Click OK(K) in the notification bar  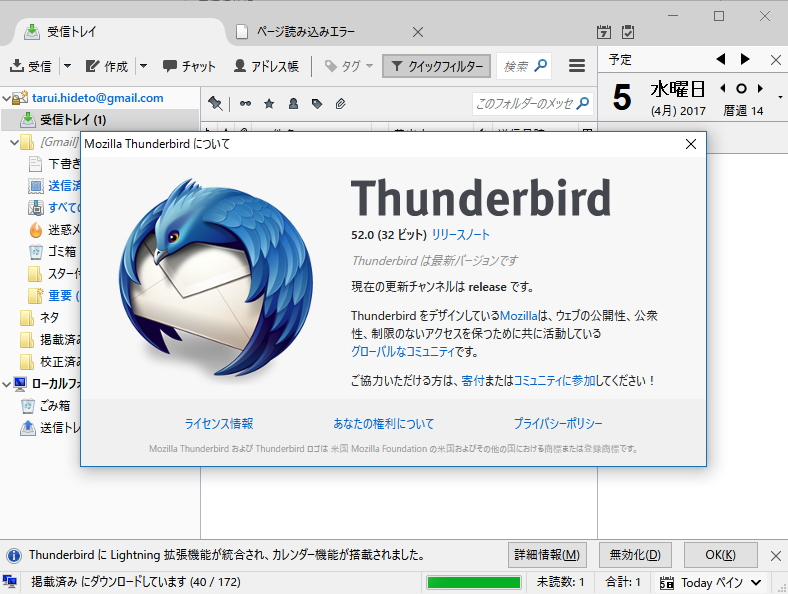(x=720, y=555)
